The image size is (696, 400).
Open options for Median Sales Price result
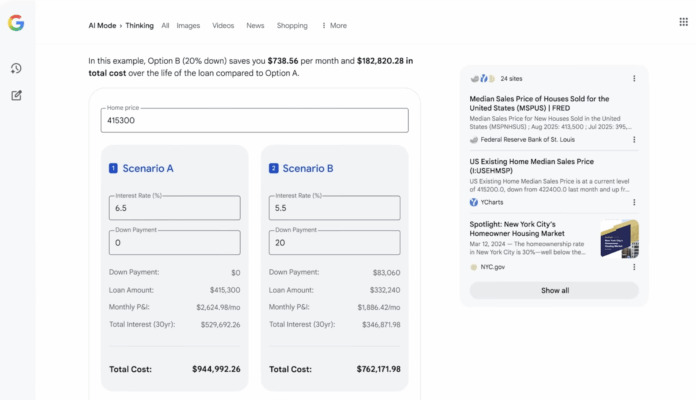click(633, 140)
